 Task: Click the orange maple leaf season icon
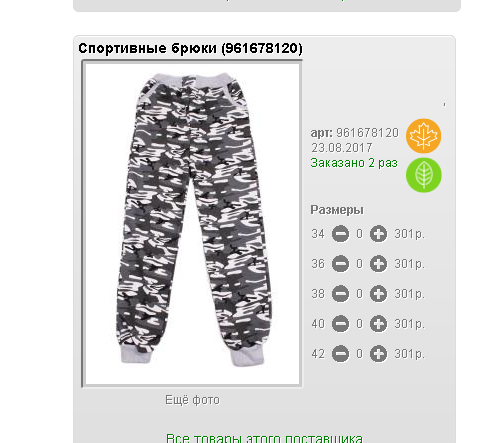(423, 136)
